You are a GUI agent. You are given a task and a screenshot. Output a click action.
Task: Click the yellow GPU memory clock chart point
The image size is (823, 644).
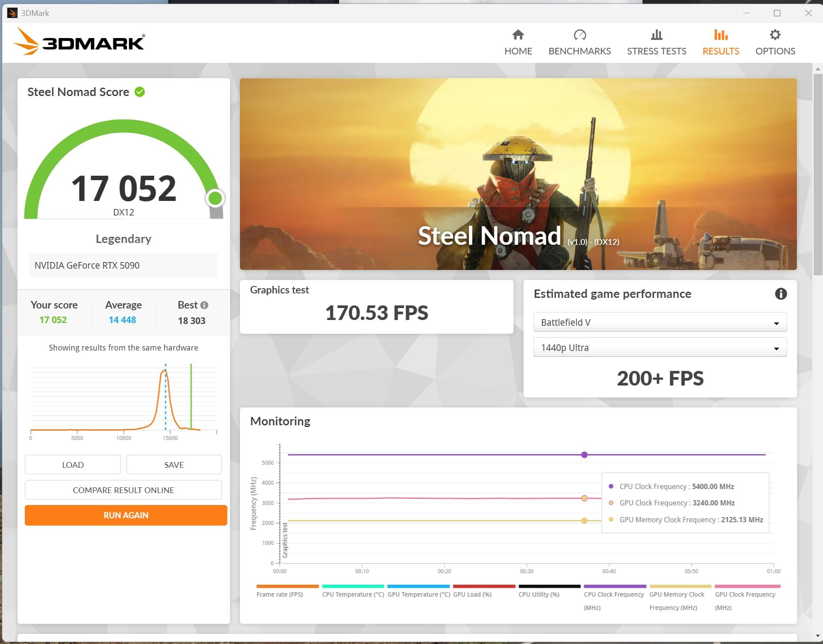pyautogui.click(x=584, y=521)
